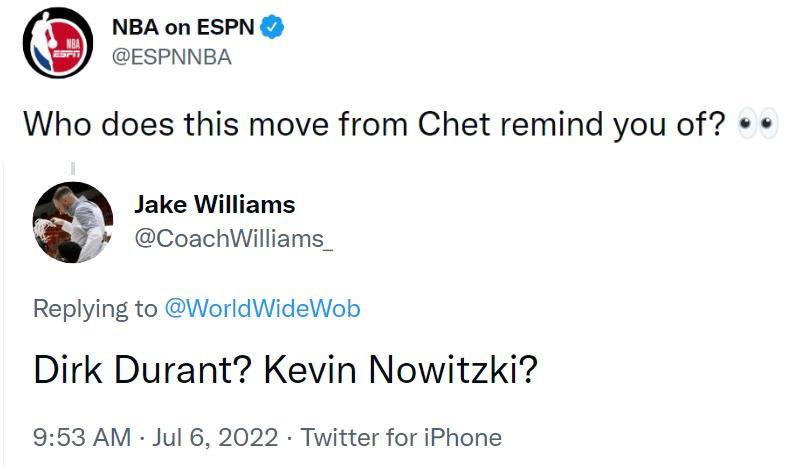
Task: Open the @CoachWilliams_ handle
Action: coord(233,240)
